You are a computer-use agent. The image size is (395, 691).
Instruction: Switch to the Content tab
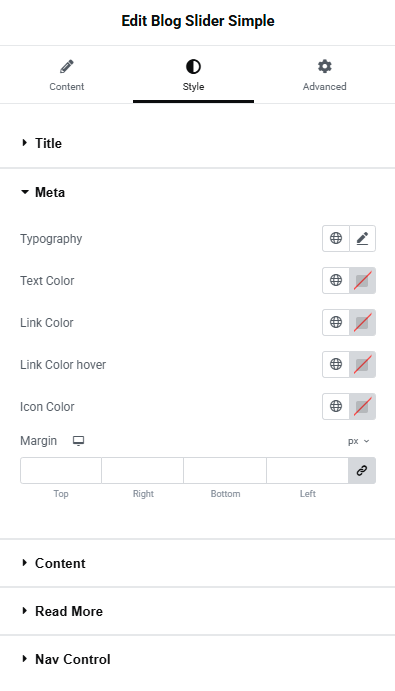pos(67,75)
